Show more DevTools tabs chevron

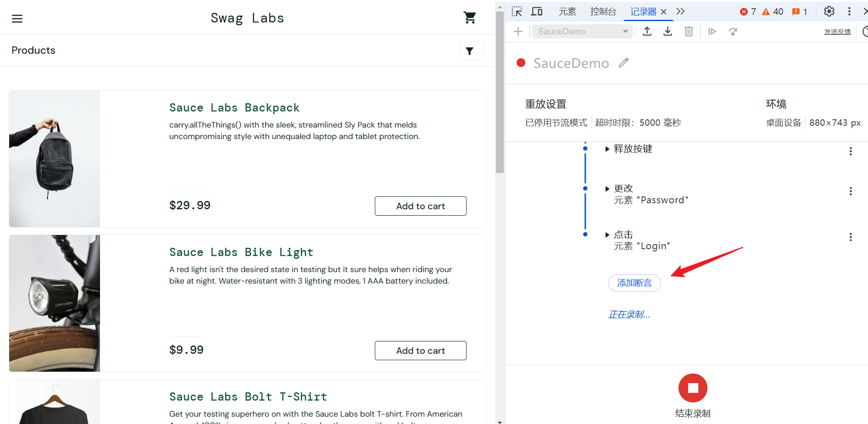[680, 11]
